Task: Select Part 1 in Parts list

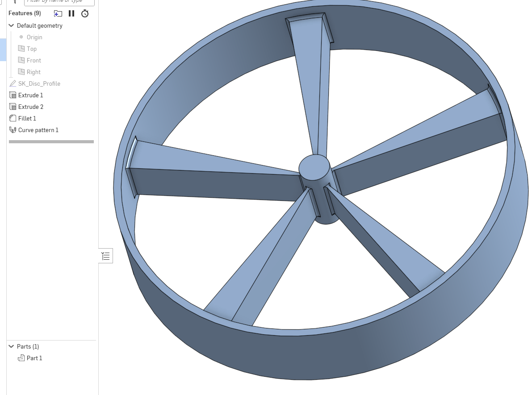Action: click(34, 358)
